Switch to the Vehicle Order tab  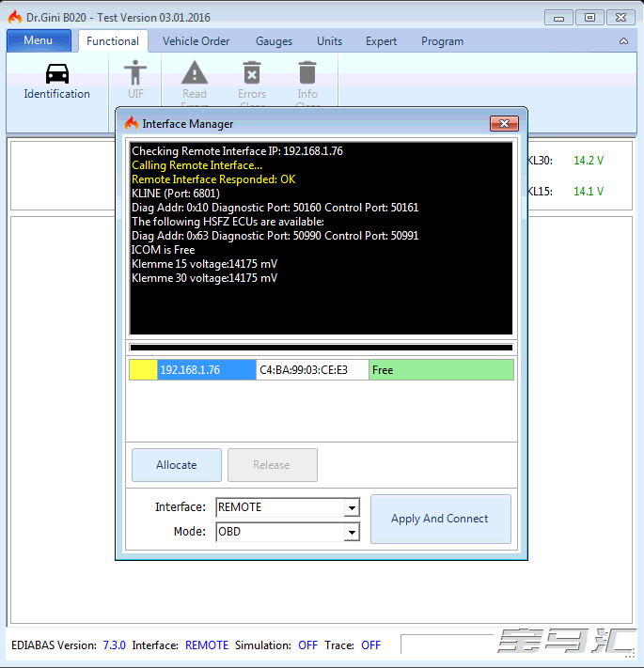pos(196,41)
